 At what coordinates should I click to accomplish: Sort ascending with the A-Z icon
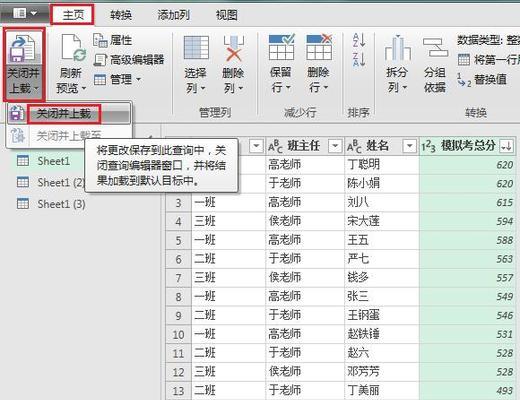tap(359, 40)
